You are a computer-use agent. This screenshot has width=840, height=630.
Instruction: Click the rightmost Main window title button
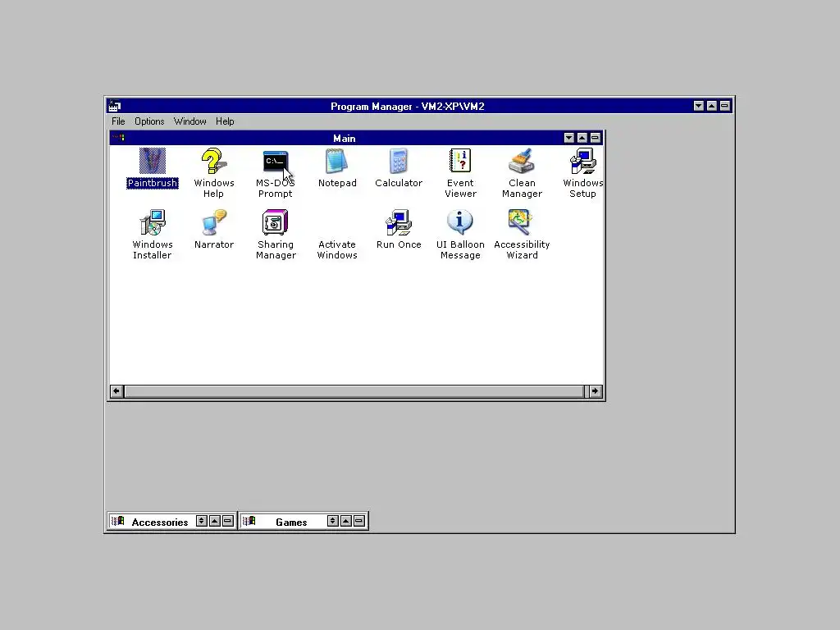click(596, 138)
